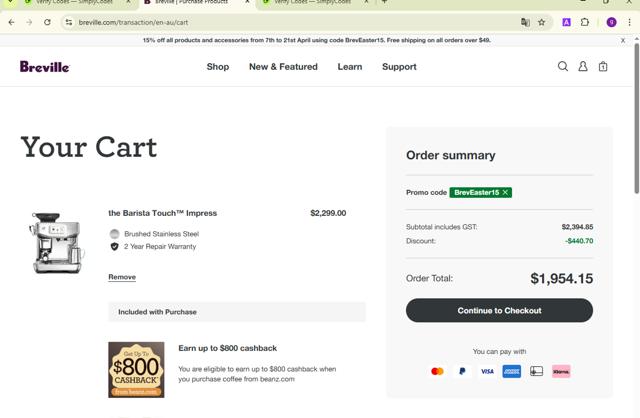Viewport: 640px width, 418px height.
Task: Open the Learn menu
Action: [x=350, y=67]
